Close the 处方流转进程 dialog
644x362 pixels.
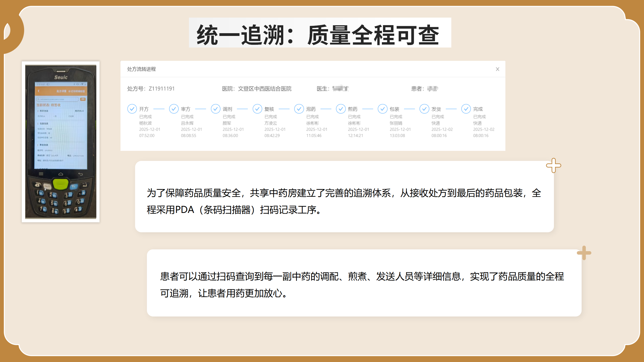coord(497,69)
